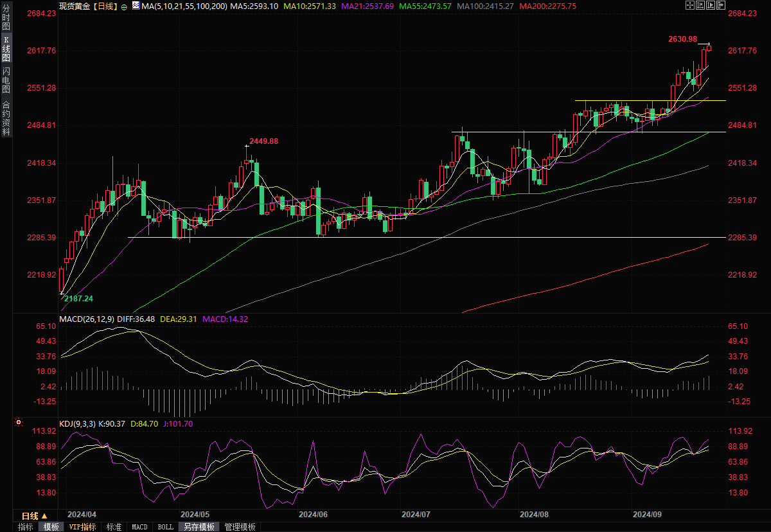Open the VIP指标 tab
This screenshot has height=532, width=771.
click(x=83, y=527)
